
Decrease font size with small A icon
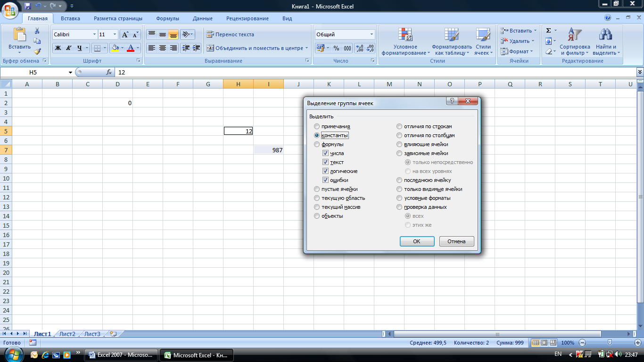coord(135,34)
